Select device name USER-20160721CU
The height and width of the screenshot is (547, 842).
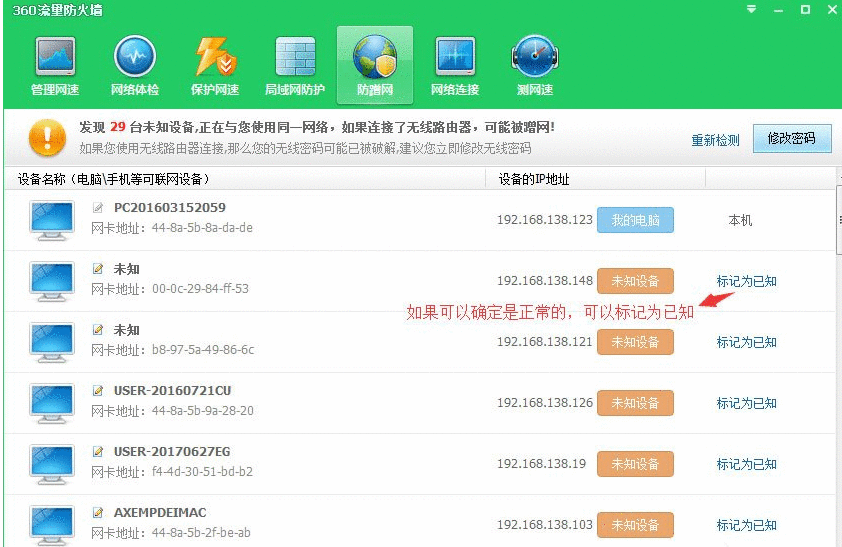coord(172,391)
